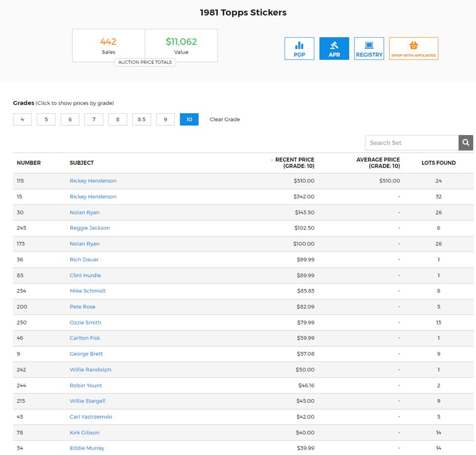476x455 pixels.
Task: Open Clint Hurdle link
Action: point(85,275)
